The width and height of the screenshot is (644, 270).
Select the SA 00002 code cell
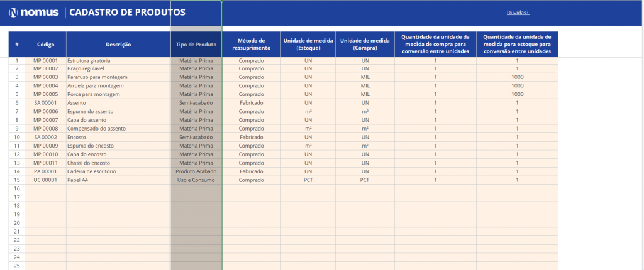click(45, 137)
